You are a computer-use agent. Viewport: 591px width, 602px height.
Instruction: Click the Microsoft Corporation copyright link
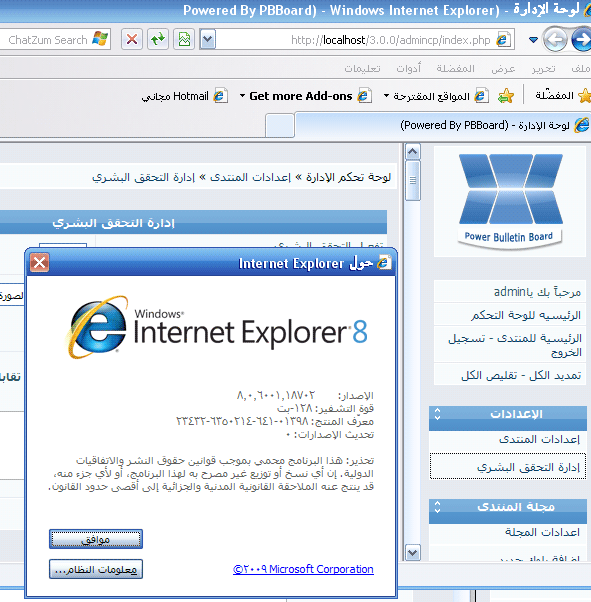(x=303, y=569)
